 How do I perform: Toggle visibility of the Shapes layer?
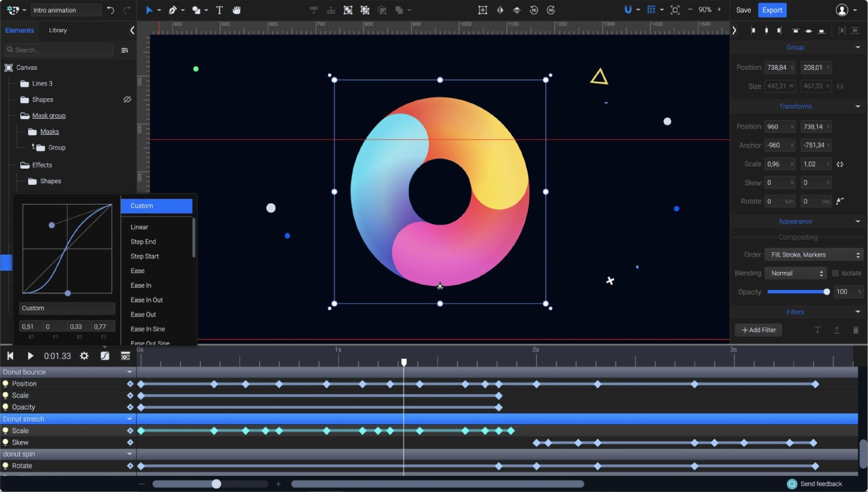(127, 99)
